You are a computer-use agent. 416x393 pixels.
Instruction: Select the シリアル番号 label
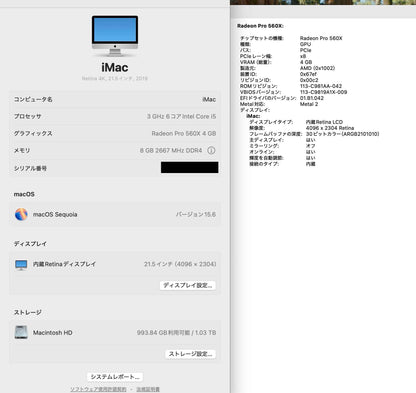[x=30, y=168]
